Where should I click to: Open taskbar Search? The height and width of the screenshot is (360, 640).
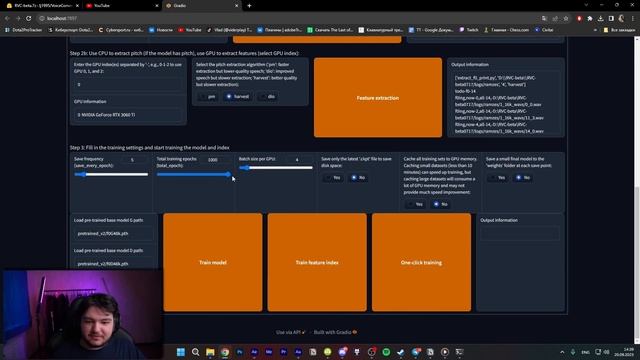(x=196, y=352)
